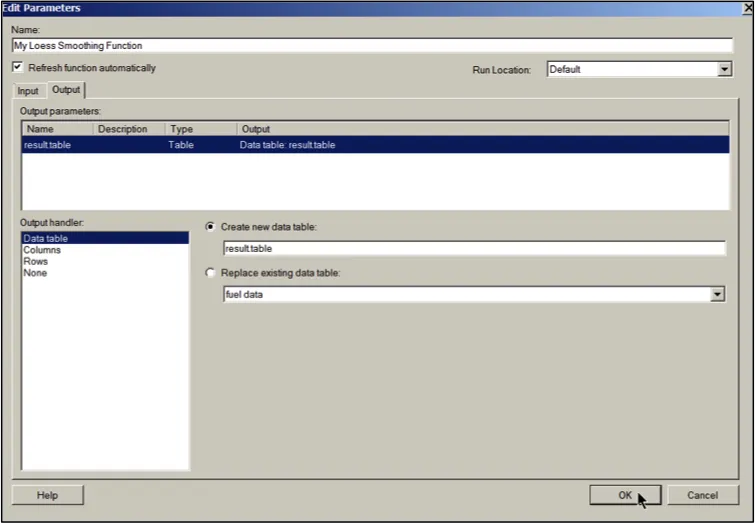Select Rows output handler
Image resolution: width=755 pixels, height=523 pixels.
pos(105,261)
